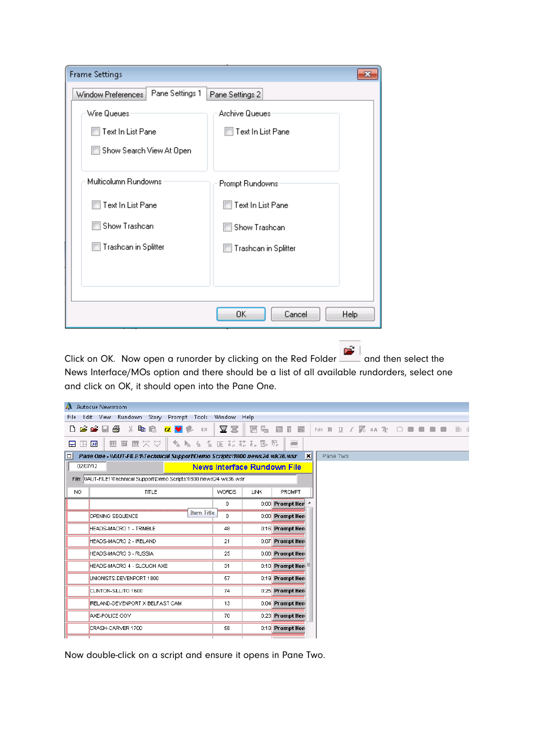Click Help in Frame Settings

tap(350, 314)
